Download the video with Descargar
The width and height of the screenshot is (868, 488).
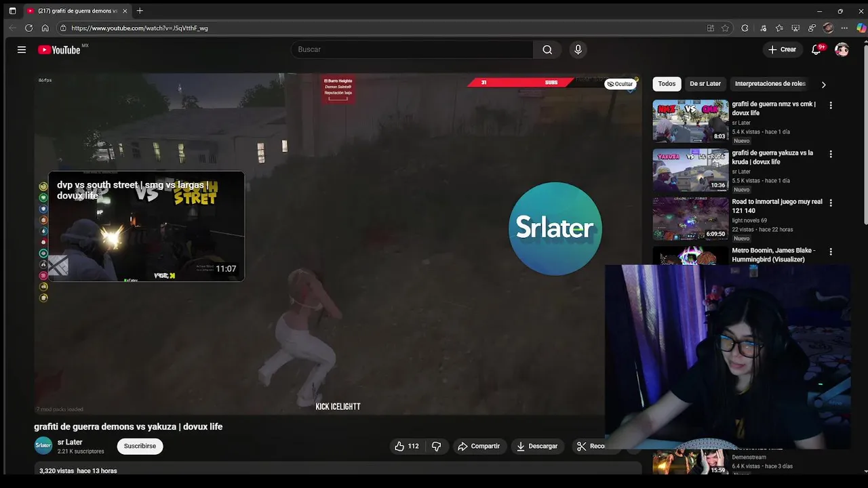click(537, 446)
